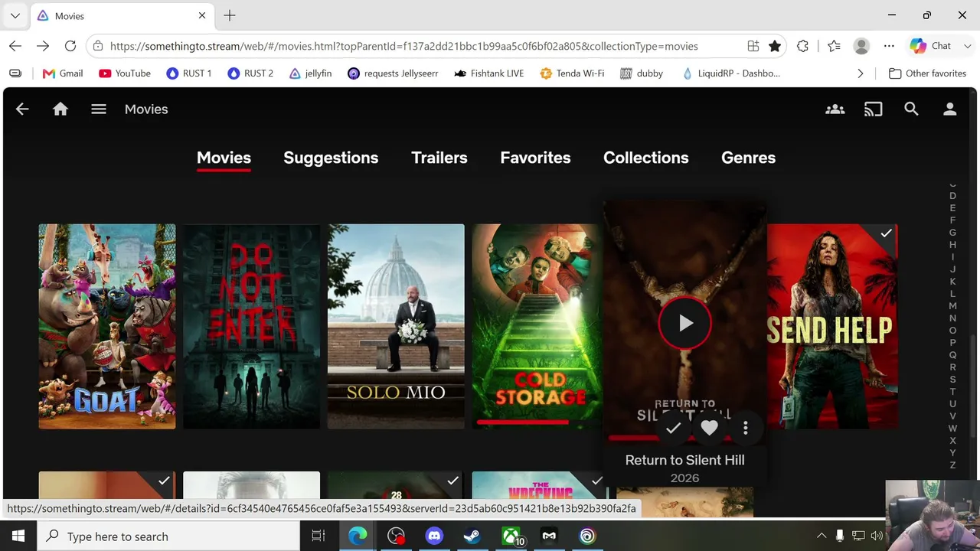Open the Tenda Wi-Fi bookmark
Screen dimensions: 980x551
(x=572, y=73)
